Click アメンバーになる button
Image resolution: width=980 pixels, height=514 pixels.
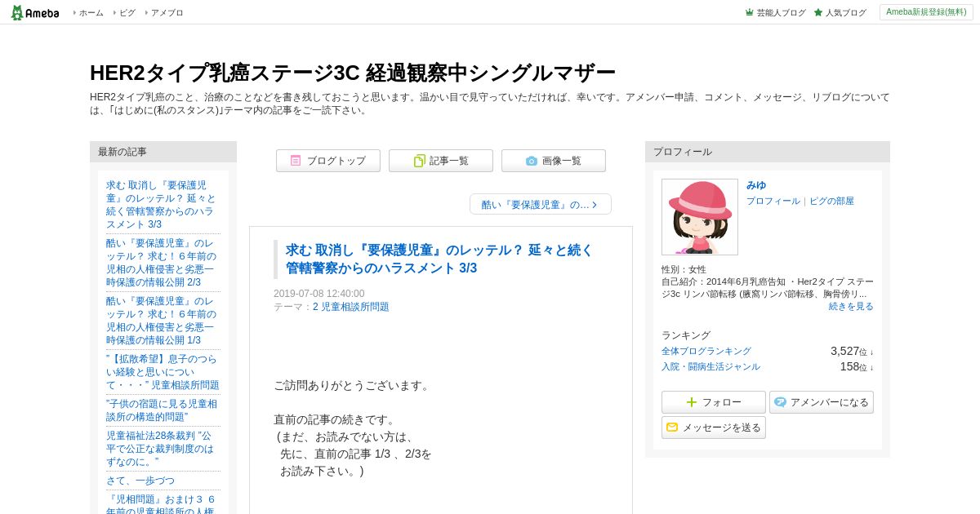click(x=822, y=402)
